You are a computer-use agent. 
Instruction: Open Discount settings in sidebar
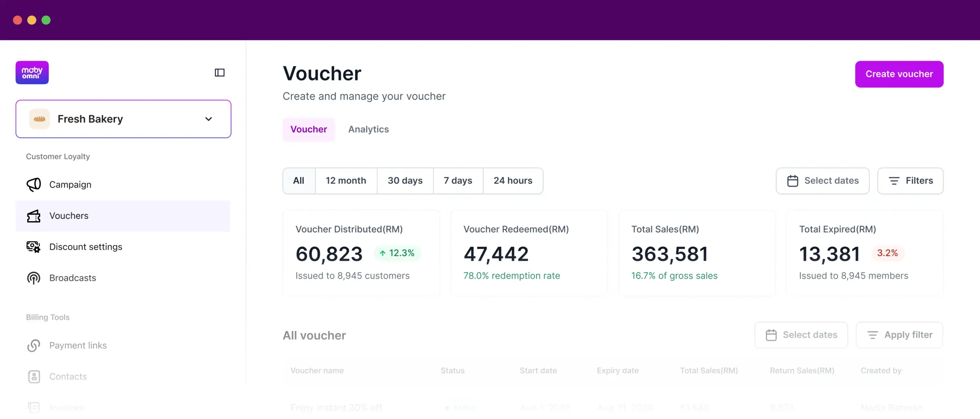click(122, 247)
